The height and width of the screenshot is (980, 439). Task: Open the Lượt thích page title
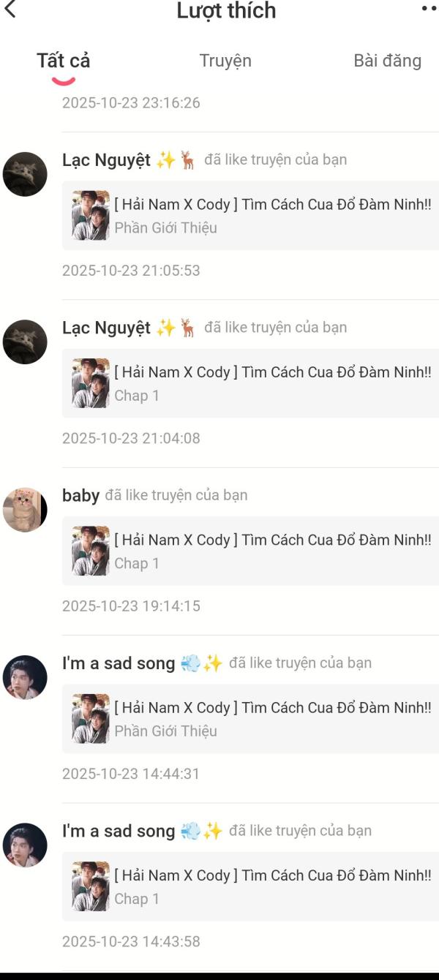point(226,10)
